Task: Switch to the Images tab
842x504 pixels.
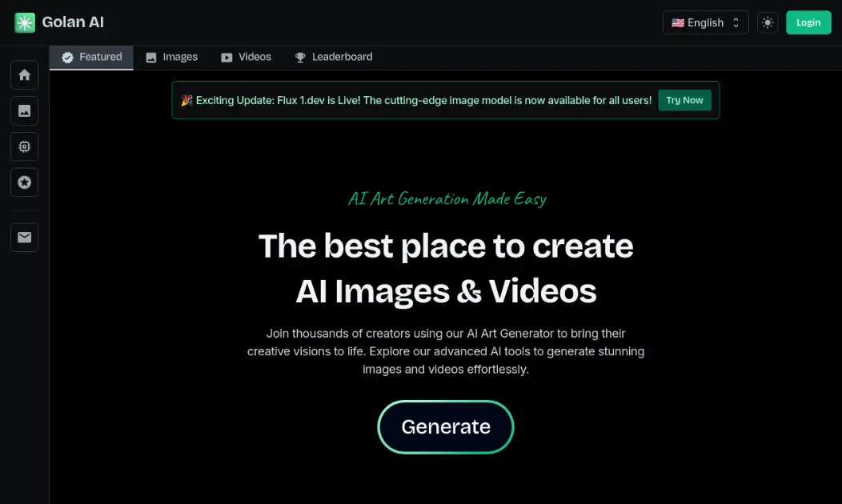Action: pos(172,58)
